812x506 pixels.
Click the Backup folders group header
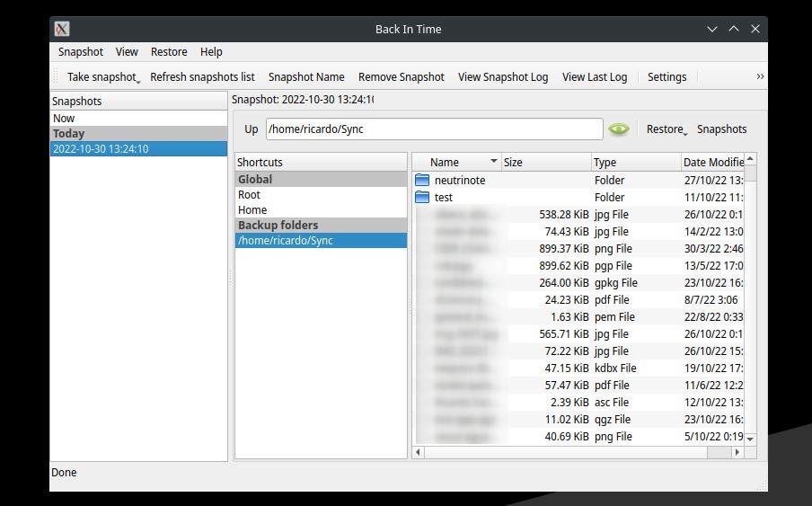coord(321,226)
